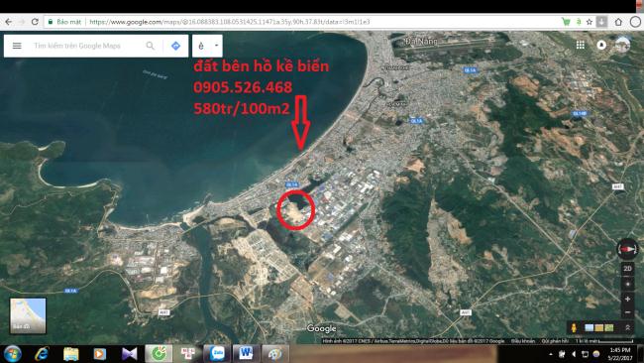Open the Gửi phản hồi link
Image resolution: width=644 pixels, height=363 pixels.
pyautogui.click(x=555, y=341)
